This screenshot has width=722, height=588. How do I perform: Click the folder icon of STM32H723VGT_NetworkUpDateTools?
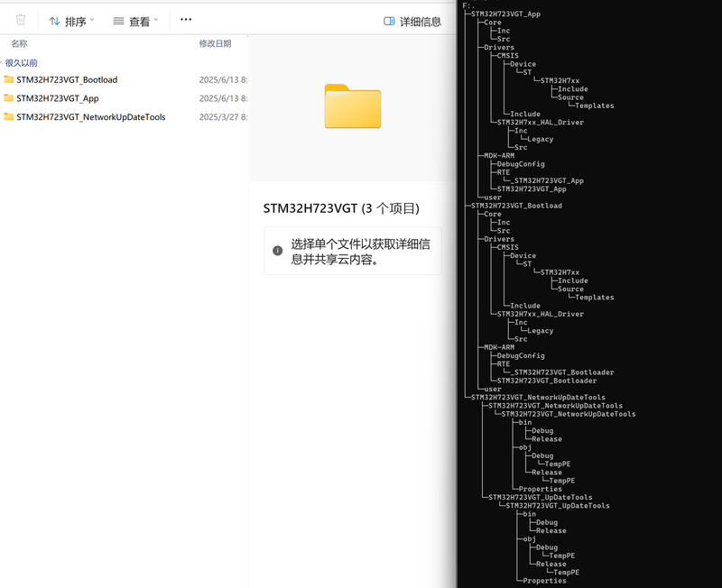click(x=8, y=116)
